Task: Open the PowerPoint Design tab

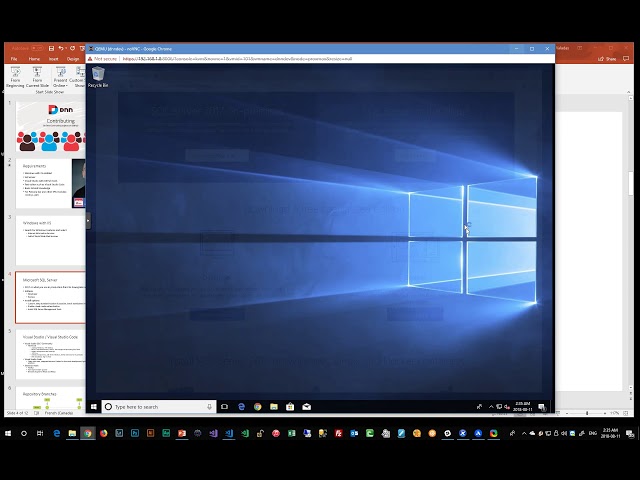Action: tap(73, 59)
